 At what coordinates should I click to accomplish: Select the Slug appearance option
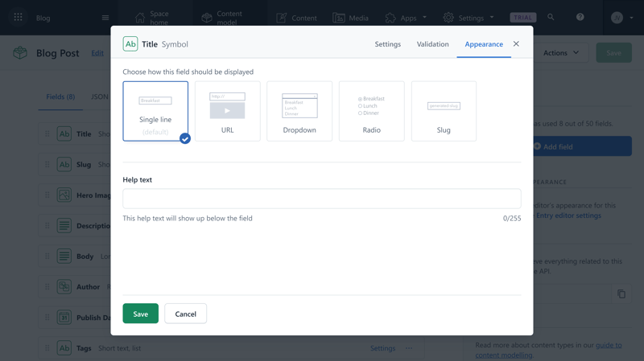444,111
